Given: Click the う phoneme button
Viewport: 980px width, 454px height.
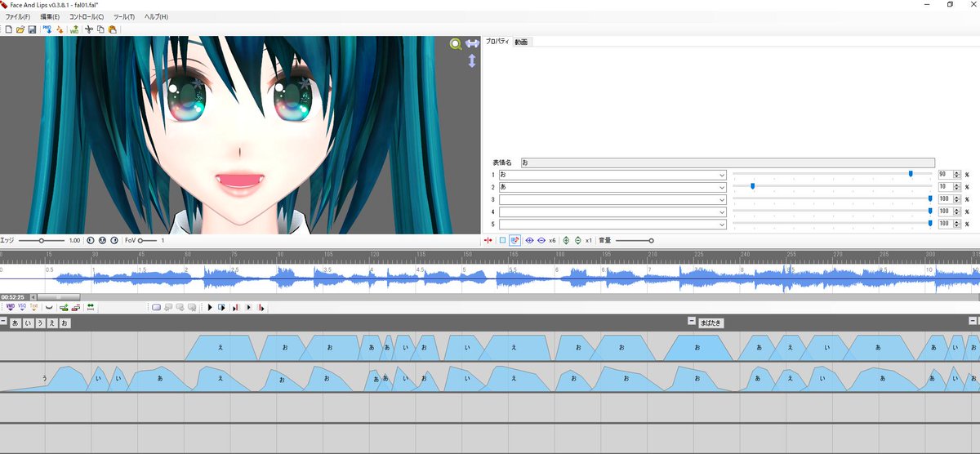Looking at the screenshot, I should [41, 323].
